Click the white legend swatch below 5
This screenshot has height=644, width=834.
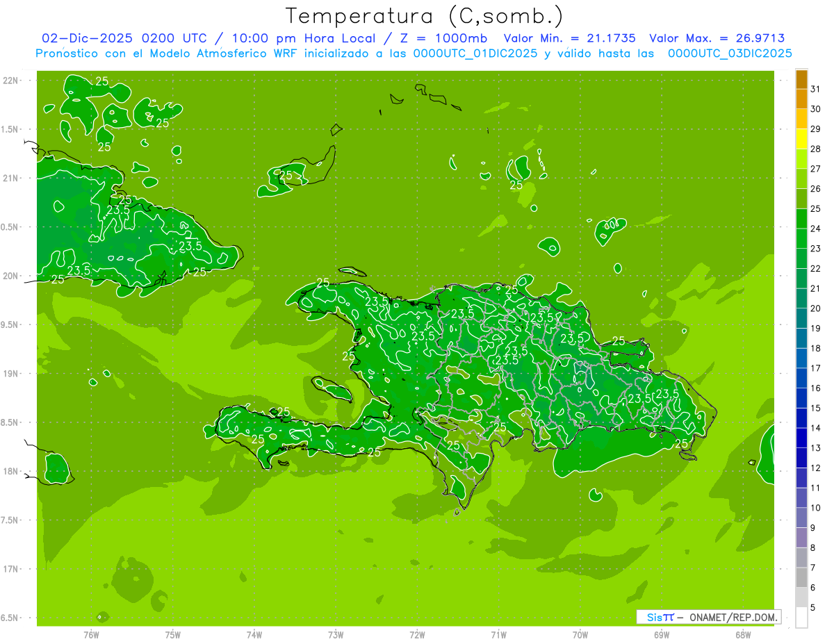pyautogui.click(x=801, y=618)
